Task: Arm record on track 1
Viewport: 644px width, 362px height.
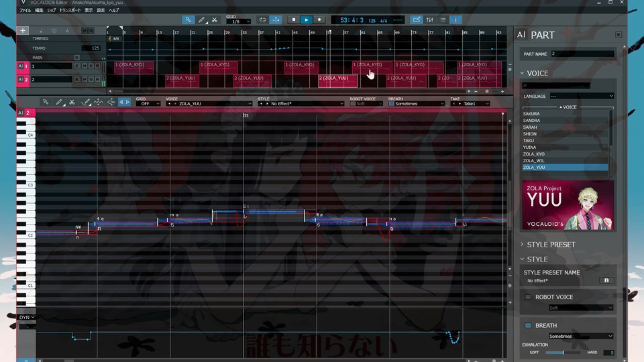Action: (x=97, y=66)
